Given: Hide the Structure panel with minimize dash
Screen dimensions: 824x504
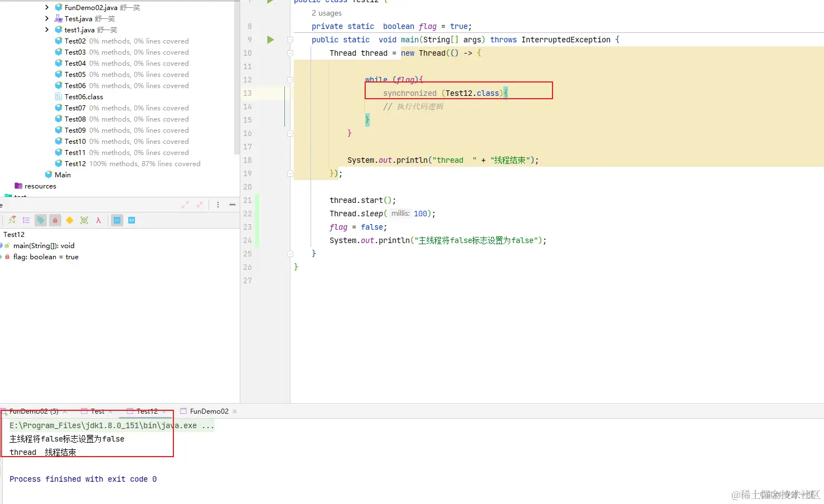Looking at the screenshot, I should (232, 205).
